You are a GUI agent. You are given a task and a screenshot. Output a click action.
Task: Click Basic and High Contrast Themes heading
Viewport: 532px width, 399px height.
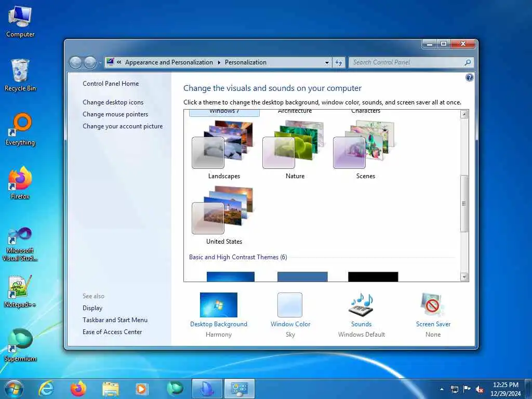point(238,257)
